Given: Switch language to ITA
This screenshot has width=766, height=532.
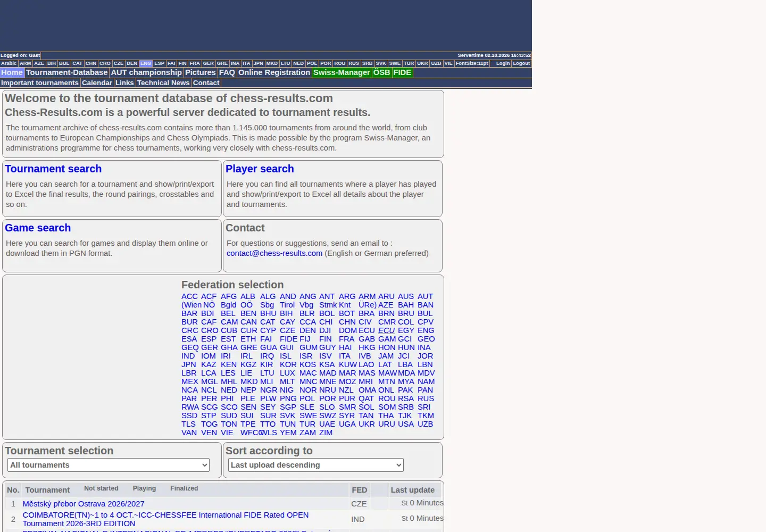Looking at the screenshot, I should [246, 63].
